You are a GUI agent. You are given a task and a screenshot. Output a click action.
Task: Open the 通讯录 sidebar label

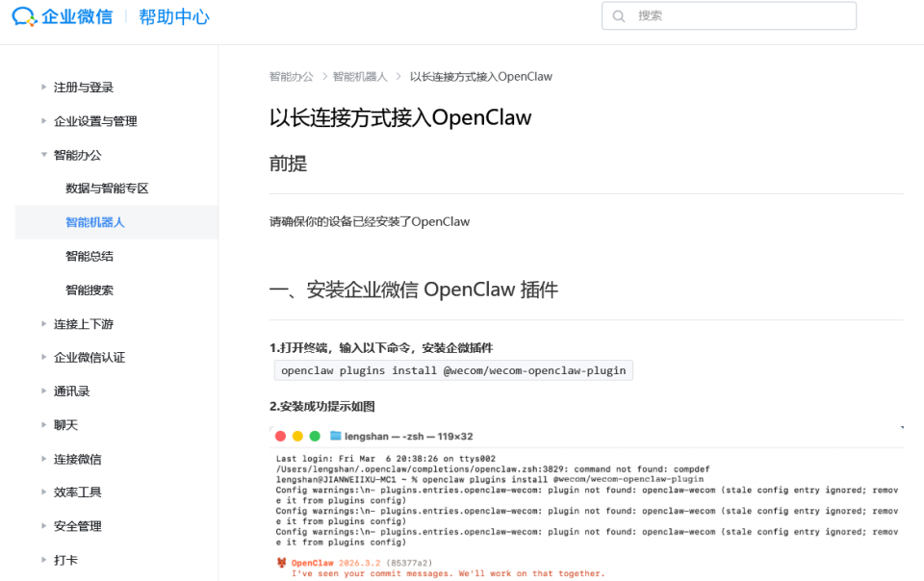tap(71, 392)
